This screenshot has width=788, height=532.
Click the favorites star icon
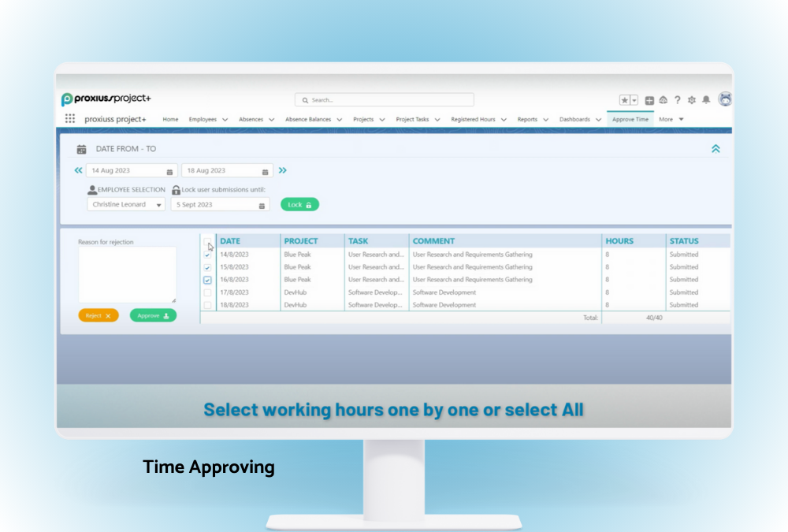coord(625,100)
